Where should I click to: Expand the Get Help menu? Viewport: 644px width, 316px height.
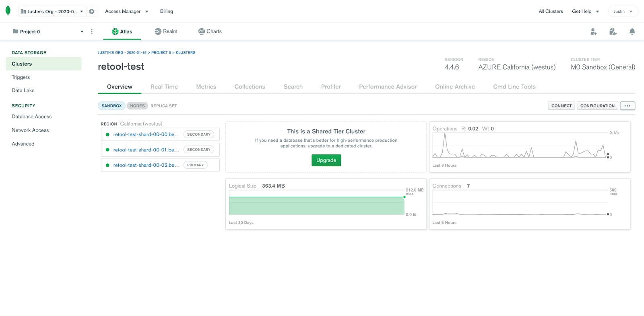pyautogui.click(x=585, y=11)
